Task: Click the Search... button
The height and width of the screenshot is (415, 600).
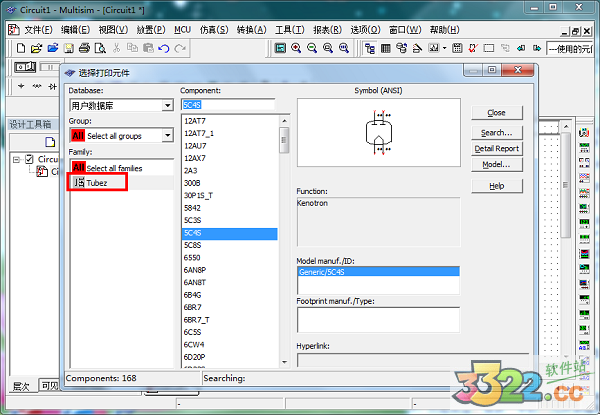Action: point(497,132)
